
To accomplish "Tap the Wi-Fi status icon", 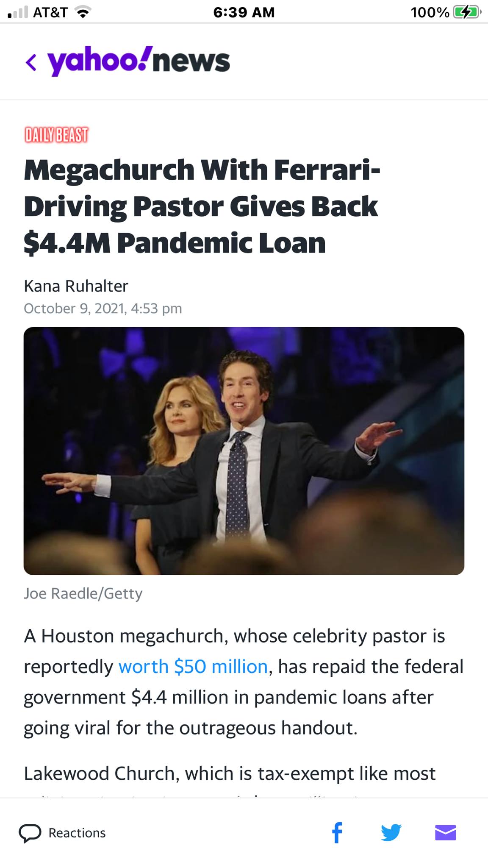I will tap(83, 13).
